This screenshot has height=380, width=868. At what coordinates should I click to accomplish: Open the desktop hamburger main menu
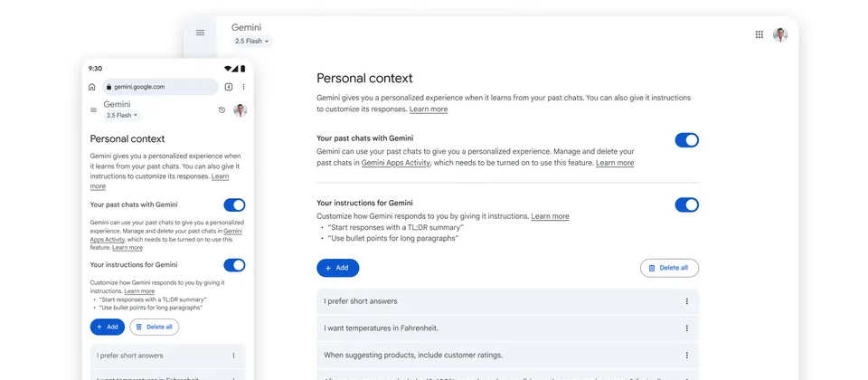[x=200, y=33]
